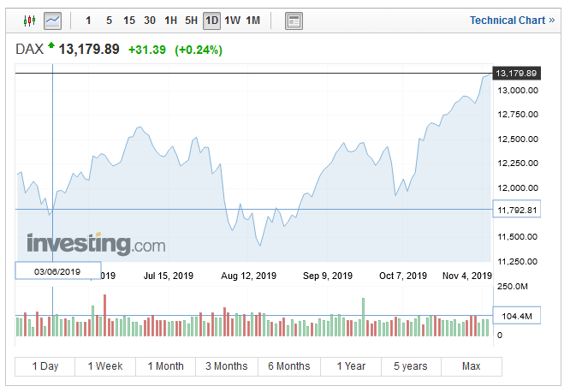Select the 1D daily interval
This screenshot has width=570, height=392.
[x=211, y=21]
